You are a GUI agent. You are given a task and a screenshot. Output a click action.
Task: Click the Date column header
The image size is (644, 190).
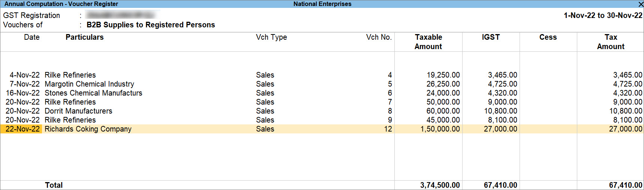point(32,37)
